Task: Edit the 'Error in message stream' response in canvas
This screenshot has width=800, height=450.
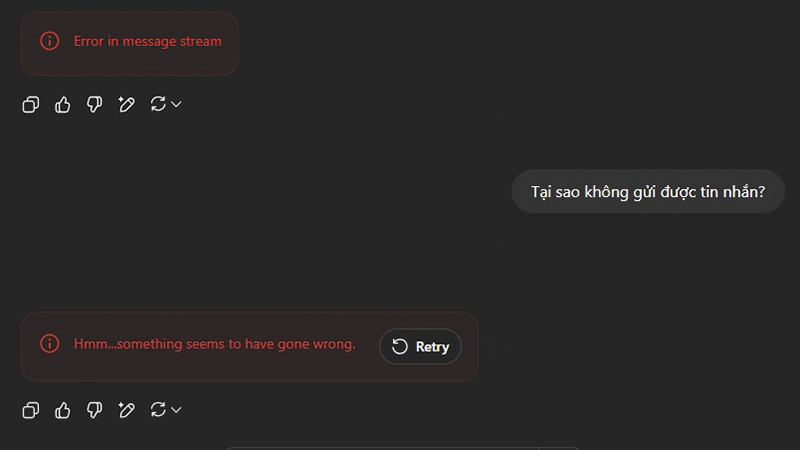Action: point(126,104)
